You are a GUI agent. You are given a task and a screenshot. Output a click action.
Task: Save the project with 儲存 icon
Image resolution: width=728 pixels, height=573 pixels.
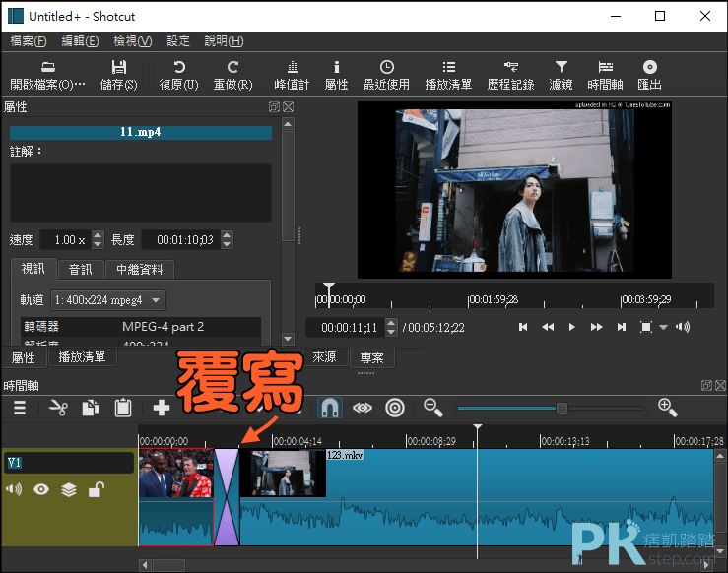point(119,76)
